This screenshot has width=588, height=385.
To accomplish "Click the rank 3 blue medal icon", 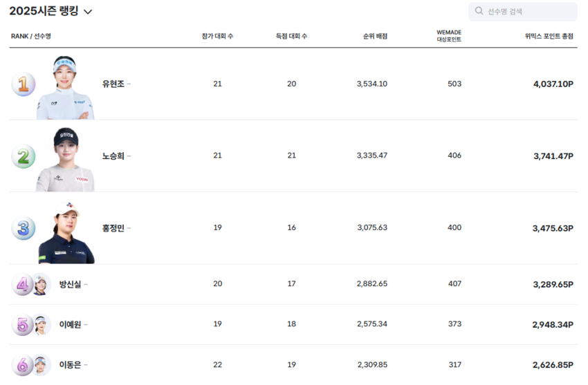I will (x=23, y=228).
